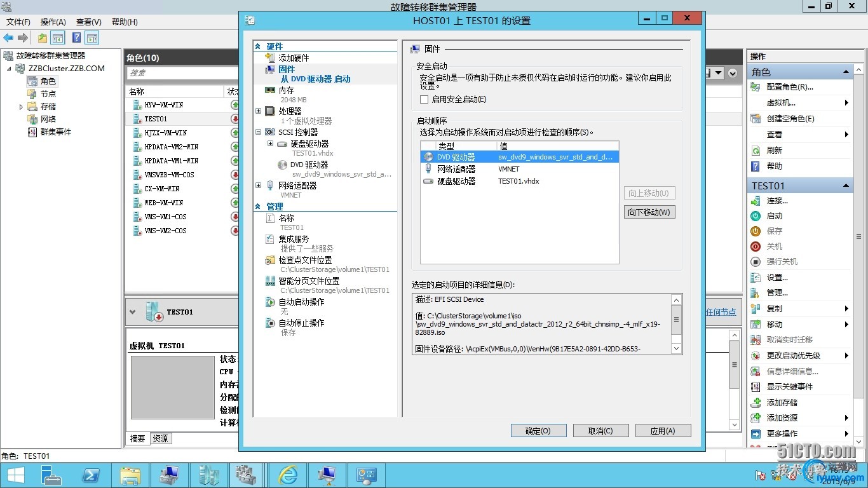This screenshot has height=488, width=868.
Task: Click 添加存储 in the actions pane
Action: coord(782,403)
